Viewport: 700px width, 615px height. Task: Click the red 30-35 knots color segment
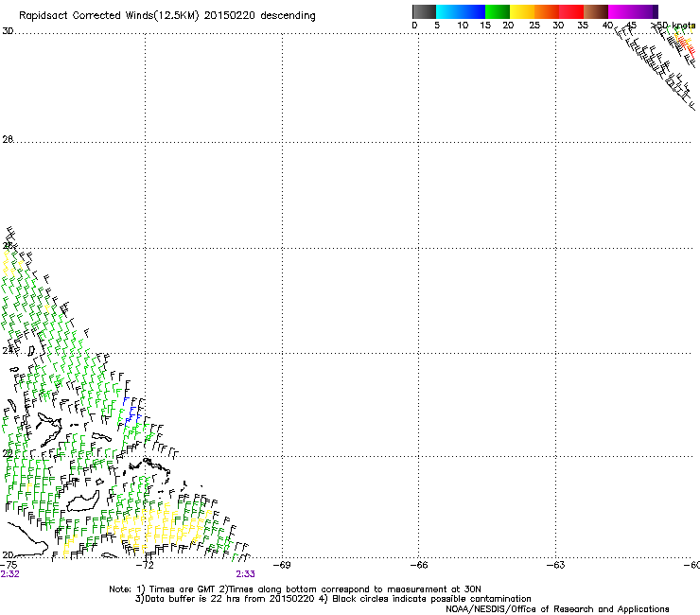pyautogui.click(x=571, y=11)
